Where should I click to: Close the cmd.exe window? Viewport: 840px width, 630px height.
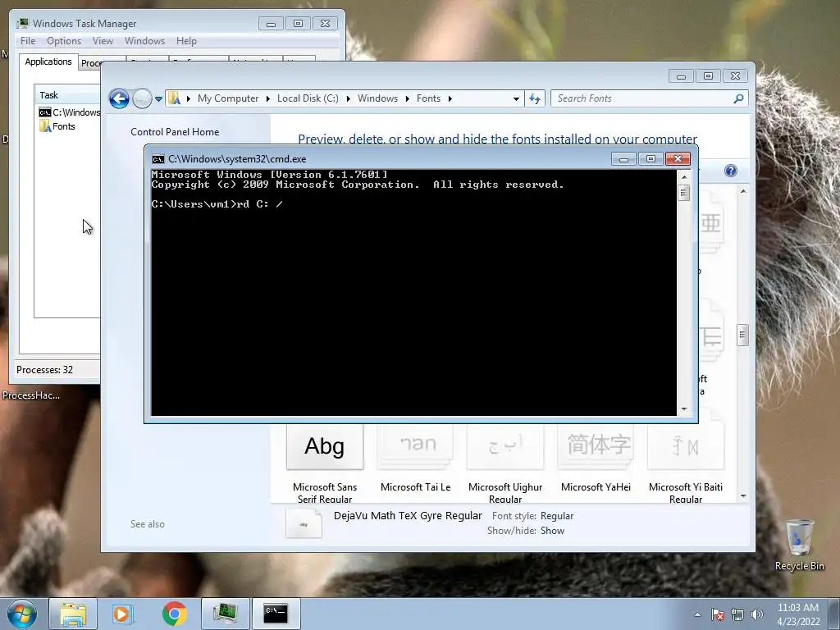pos(678,159)
